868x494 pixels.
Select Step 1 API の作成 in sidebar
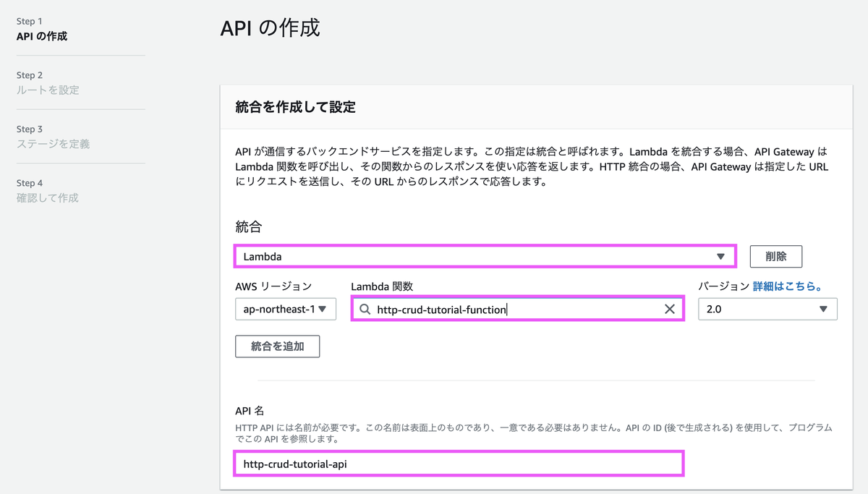coord(42,29)
